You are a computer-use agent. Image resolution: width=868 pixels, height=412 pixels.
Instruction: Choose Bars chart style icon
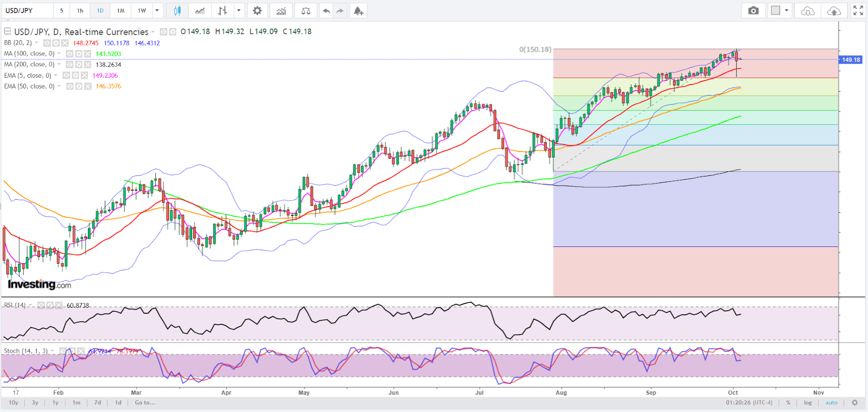[222, 10]
